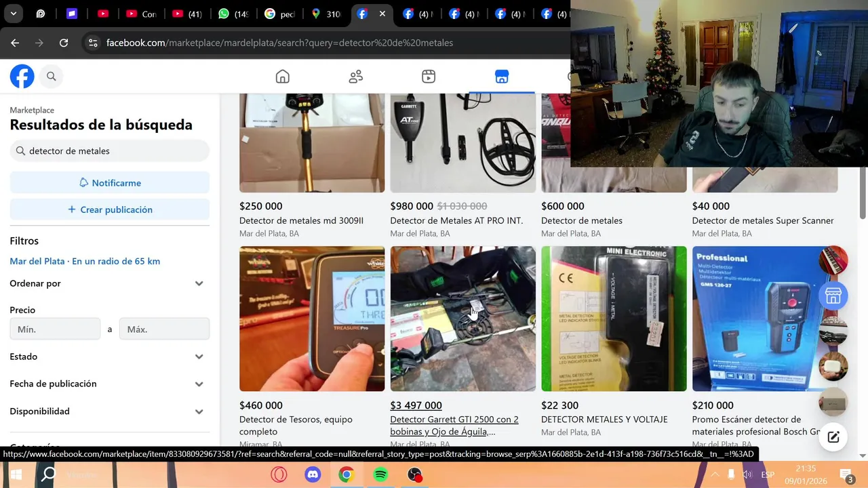Open 'Detector de metales md 3009II' listing

[x=301, y=220]
